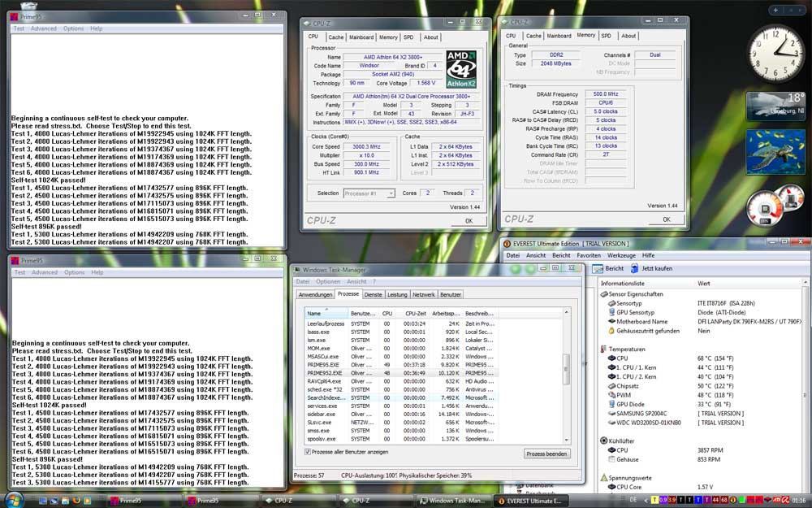
Task: Click EVEREST Ultimate taskbar button
Action: click(529, 501)
